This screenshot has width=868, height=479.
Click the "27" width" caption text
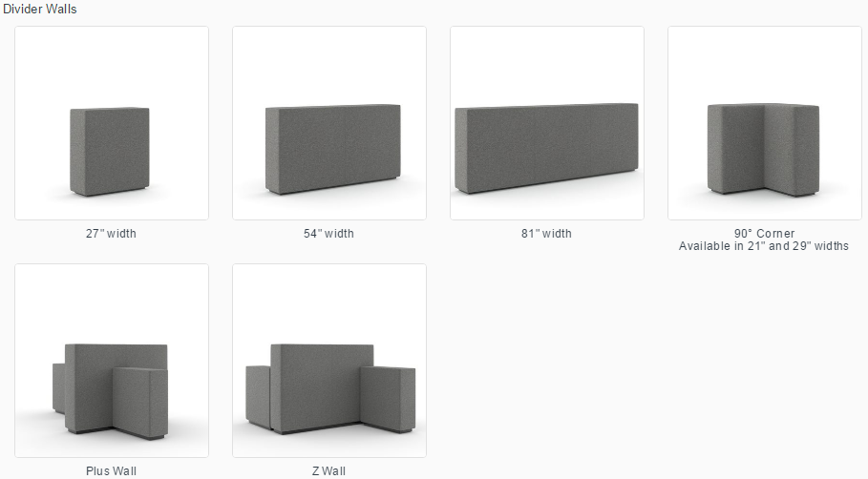[112, 234]
